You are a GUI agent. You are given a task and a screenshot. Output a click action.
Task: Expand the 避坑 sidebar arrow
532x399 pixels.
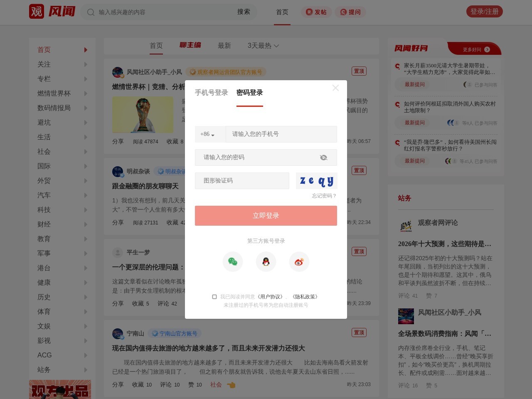[86, 123]
